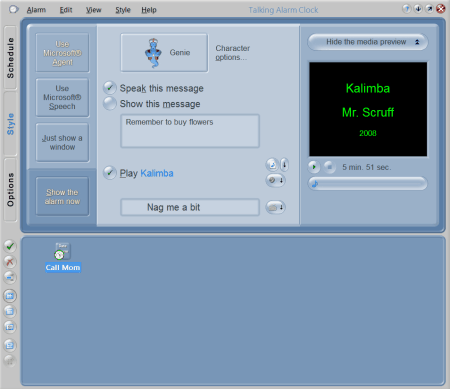
Task: Click the green checkmark icon beside alarm list
Action: point(10,246)
